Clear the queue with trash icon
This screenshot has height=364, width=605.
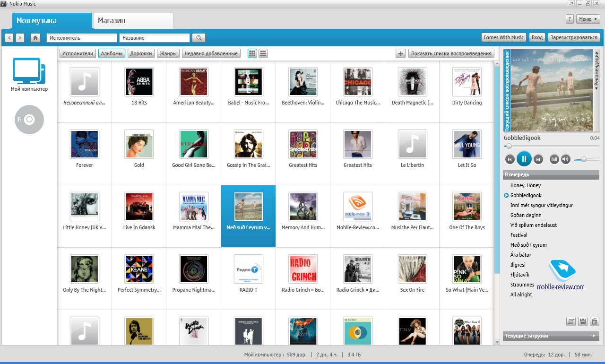(595, 322)
